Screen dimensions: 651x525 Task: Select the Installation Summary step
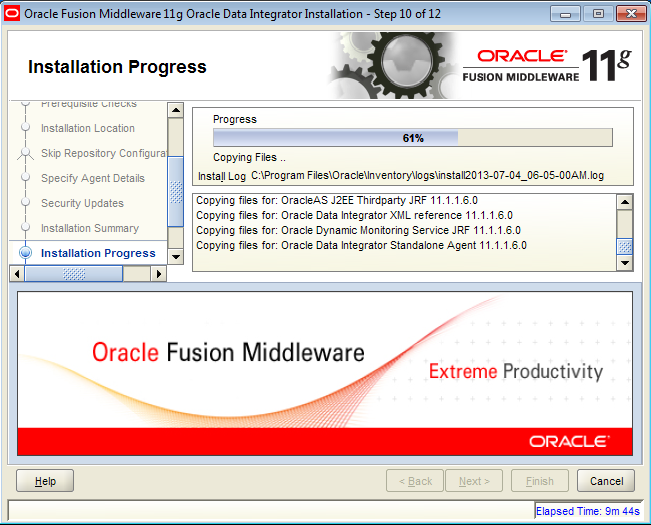[90, 228]
